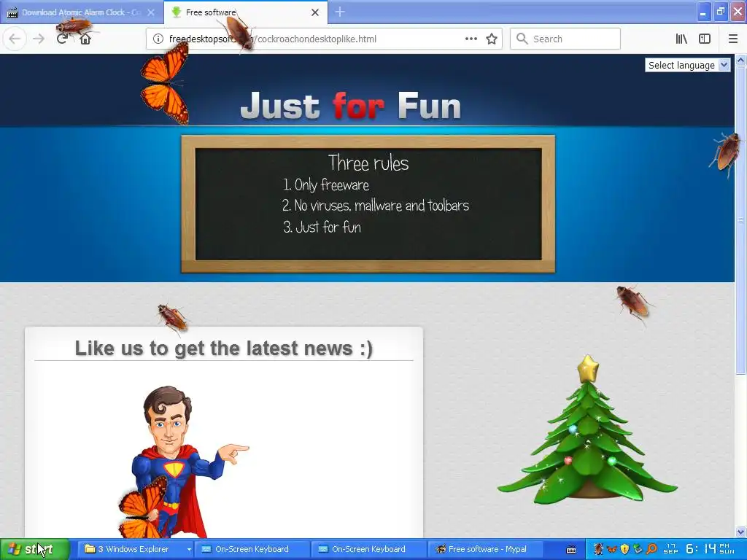Reload the current page
This screenshot has height=560, width=747.
click(x=62, y=39)
